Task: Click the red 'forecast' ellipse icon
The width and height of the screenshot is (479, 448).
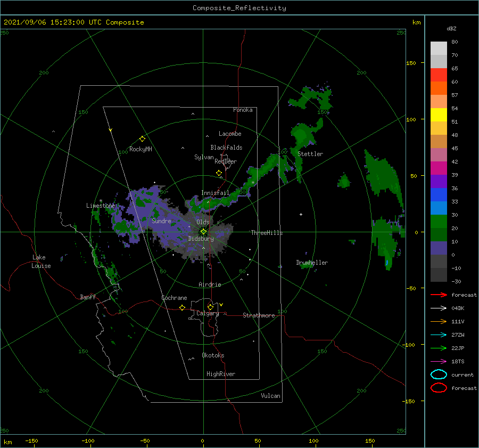Action: click(439, 388)
